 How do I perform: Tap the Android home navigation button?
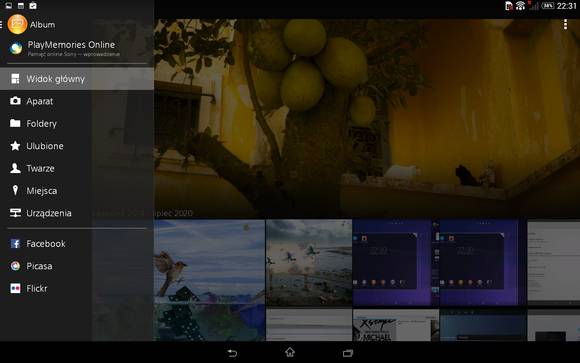290,352
